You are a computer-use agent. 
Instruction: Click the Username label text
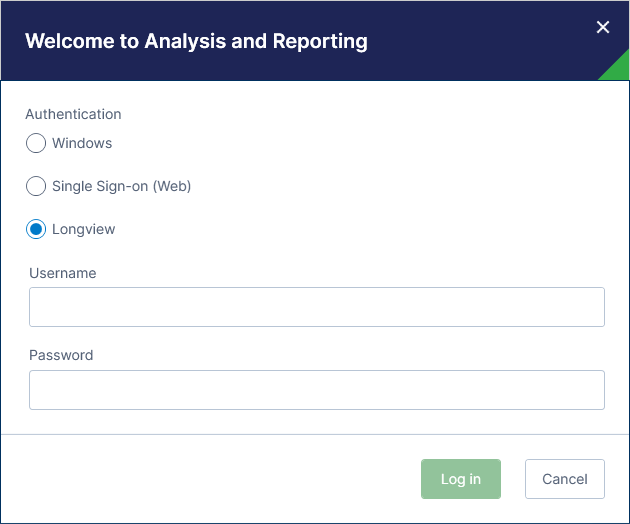[x=63, y=273]
